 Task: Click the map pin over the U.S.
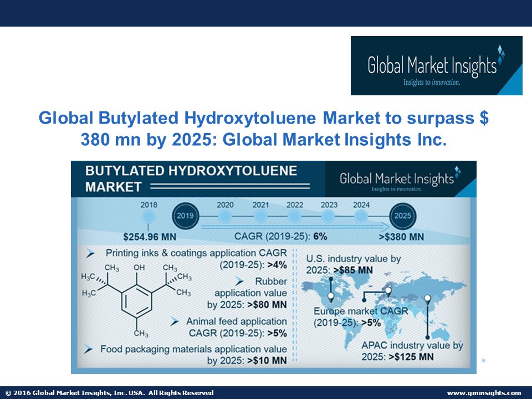click(x=331, y=297)
